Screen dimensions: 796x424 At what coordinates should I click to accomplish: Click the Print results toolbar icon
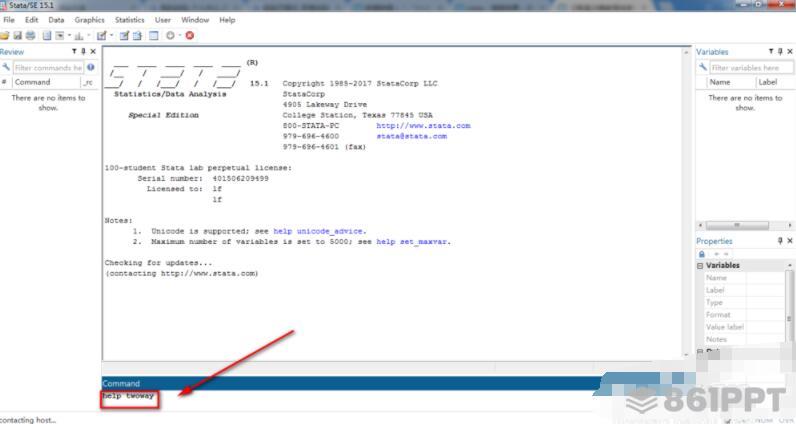(30, 36)
